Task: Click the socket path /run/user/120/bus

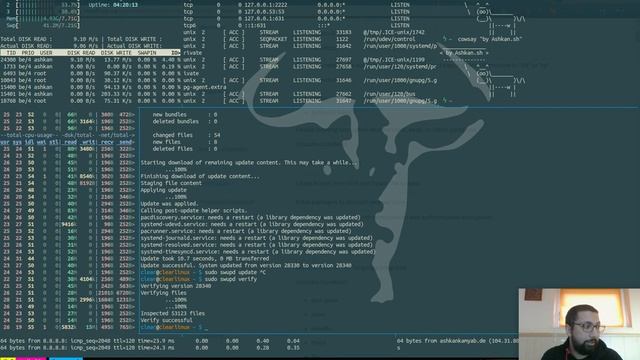Action: 389,94
